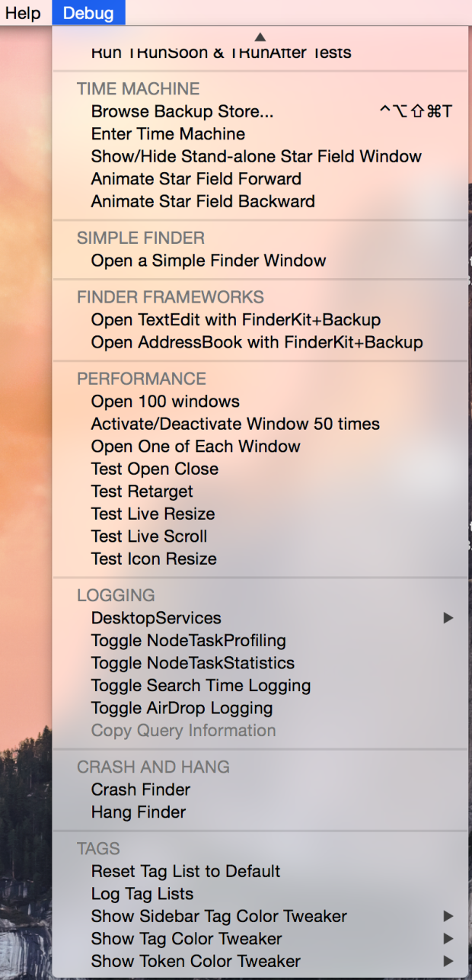Choose Open TextEdit with FinderKit+Backup
The width and height of the screenshot is (472, 980).
(x=235, y=320)
